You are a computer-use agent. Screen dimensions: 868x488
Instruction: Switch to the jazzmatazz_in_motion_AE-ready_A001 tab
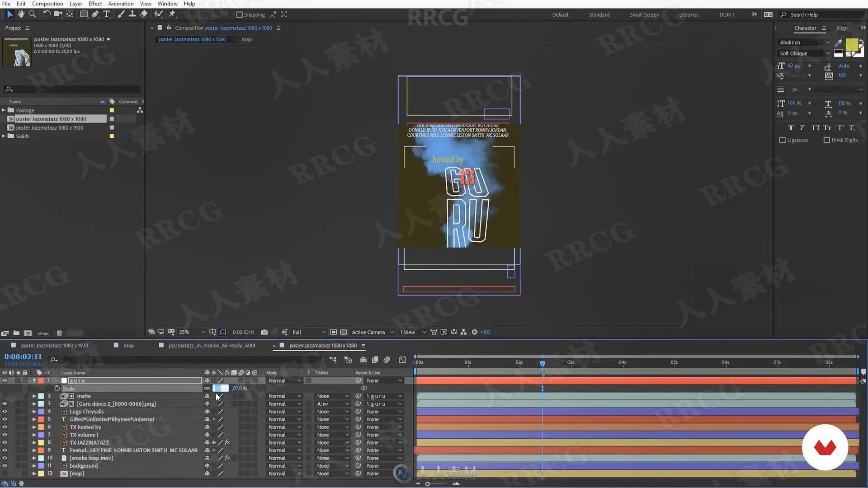coord(212,346)
